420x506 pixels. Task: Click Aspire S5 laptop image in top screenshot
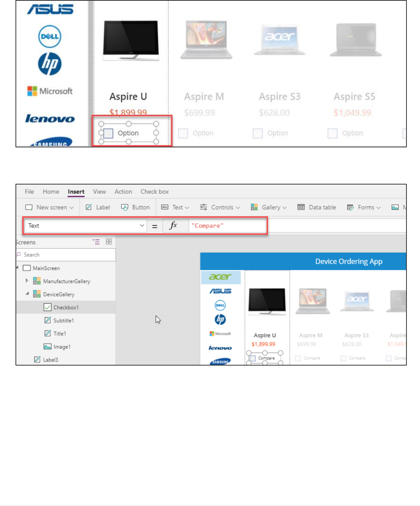click(x=356, y=40)
